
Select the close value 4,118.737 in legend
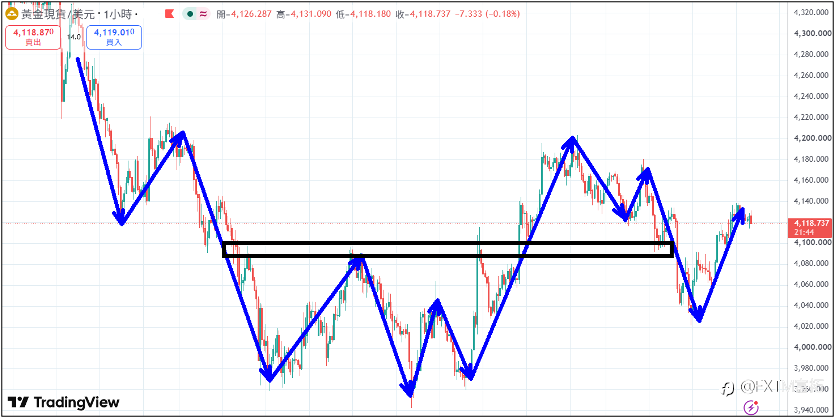430,14
